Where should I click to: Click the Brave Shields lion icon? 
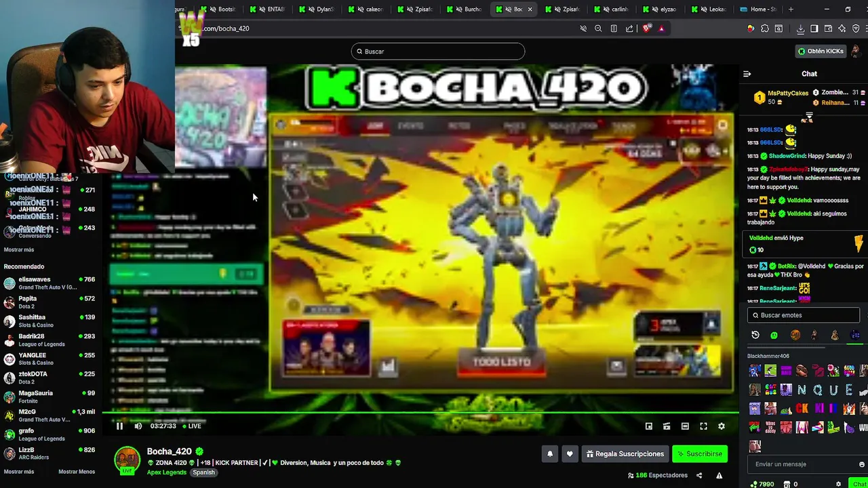pyautogui.click(x=646, y=28)
